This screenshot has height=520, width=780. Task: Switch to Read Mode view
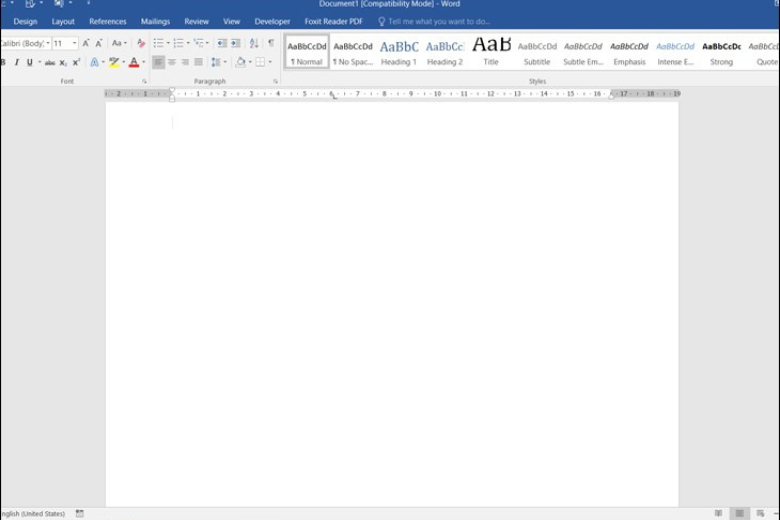click(x=718, y=513)
